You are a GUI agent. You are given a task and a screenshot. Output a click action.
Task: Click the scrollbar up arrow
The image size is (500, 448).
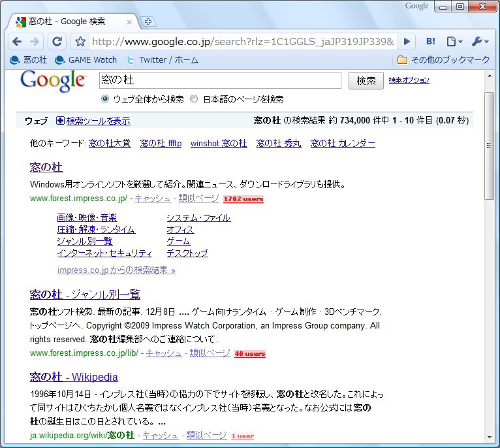click(490, 76)
